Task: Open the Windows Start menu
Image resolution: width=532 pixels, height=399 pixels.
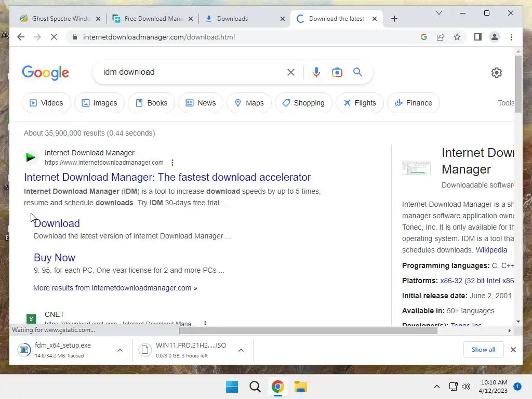Action: coord(232,387)
